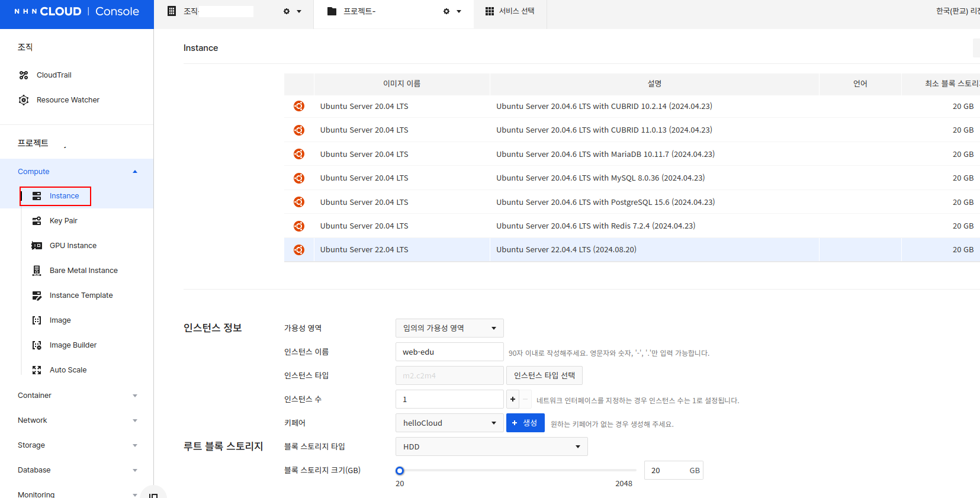The image size is (980, 498).
Task: Select Ubuntu Server 22.04.4 LTS (2024.08.20) row
Action: coord(632,250)
